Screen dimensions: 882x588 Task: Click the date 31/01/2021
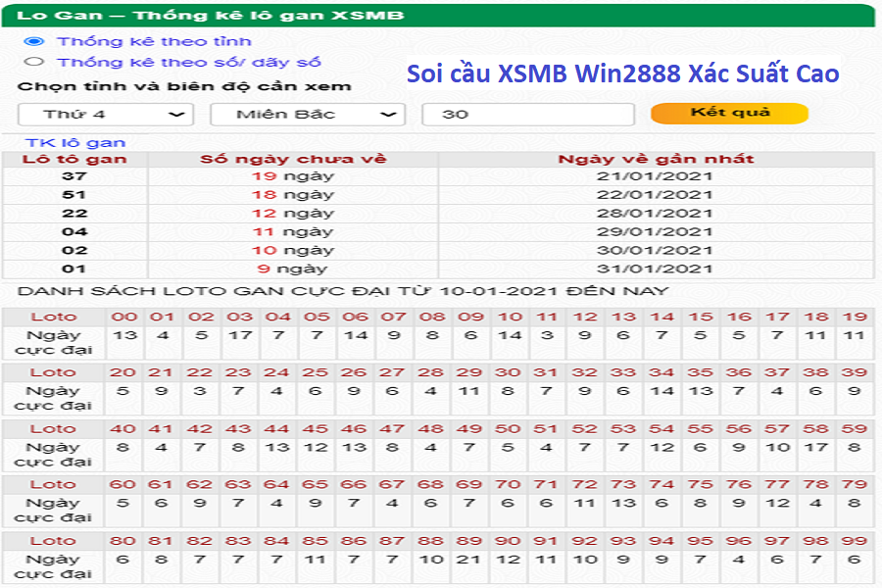click(x=656, y=269)
